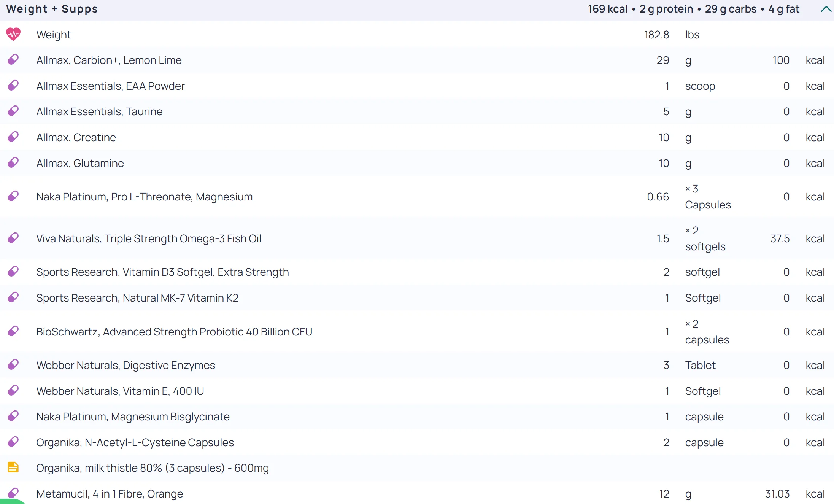
Task: Click pill icon for Allmax Essentials EAA Powder
Action: coord(13,86)
